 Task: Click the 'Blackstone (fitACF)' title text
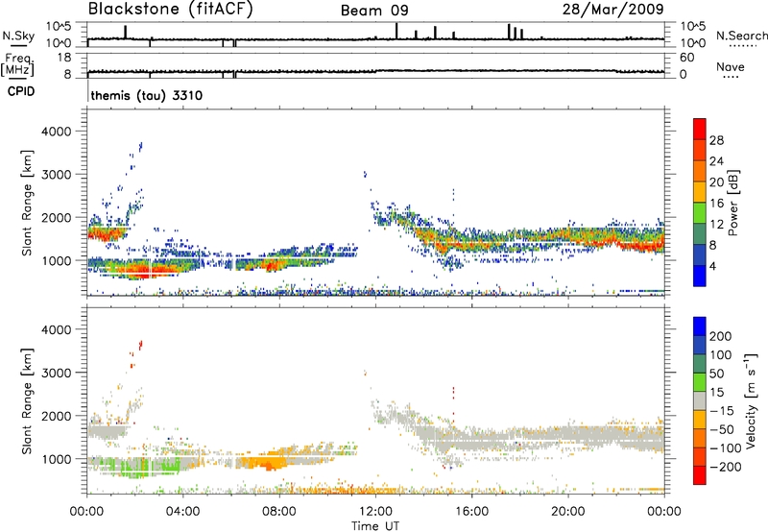171,9
